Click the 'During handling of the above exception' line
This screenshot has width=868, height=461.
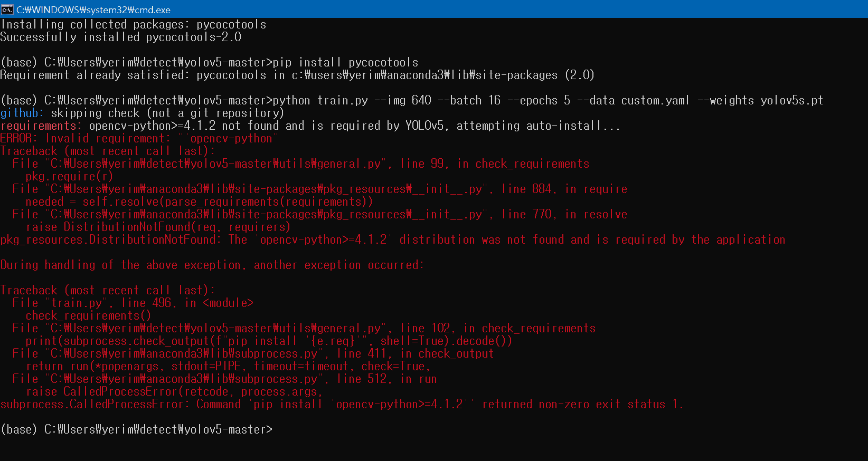click(212, 265)
